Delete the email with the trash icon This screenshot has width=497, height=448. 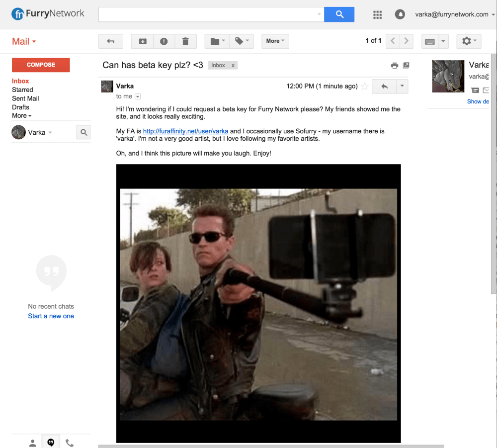pos(186,41)
